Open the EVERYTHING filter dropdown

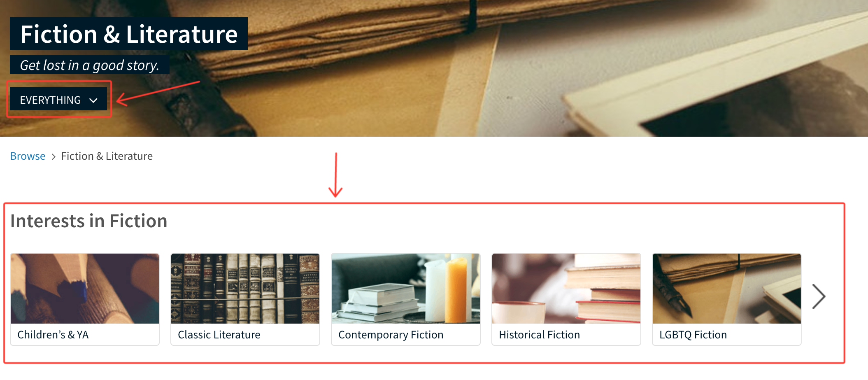[58, 99]
